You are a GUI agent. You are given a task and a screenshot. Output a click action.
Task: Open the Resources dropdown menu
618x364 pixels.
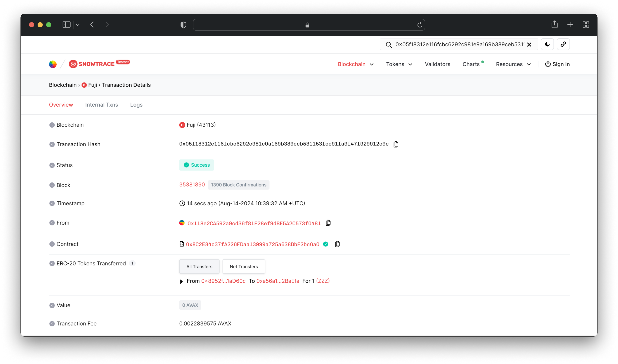tap(514, 64)
